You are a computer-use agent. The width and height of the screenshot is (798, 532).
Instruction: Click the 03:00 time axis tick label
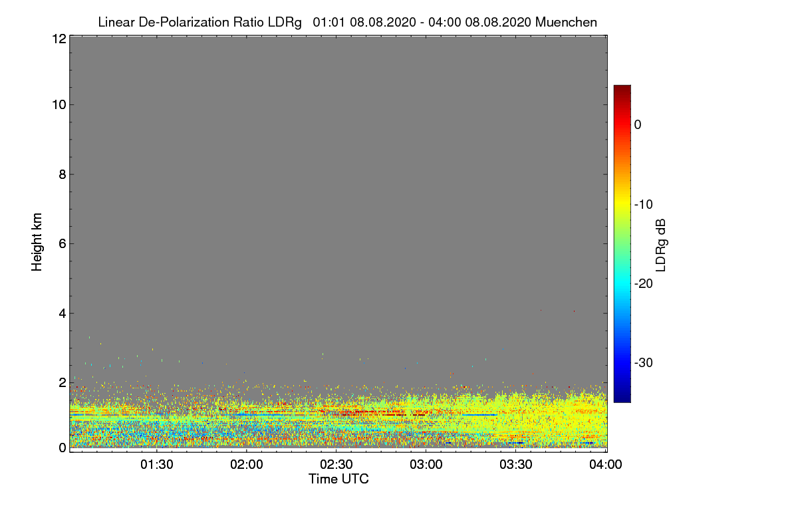426,464
